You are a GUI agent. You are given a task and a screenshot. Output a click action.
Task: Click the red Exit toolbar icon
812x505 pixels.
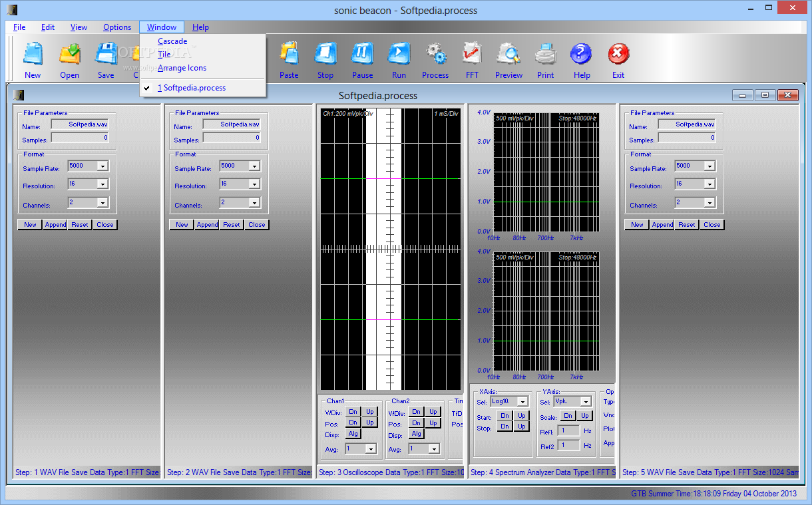pos(618,54)
